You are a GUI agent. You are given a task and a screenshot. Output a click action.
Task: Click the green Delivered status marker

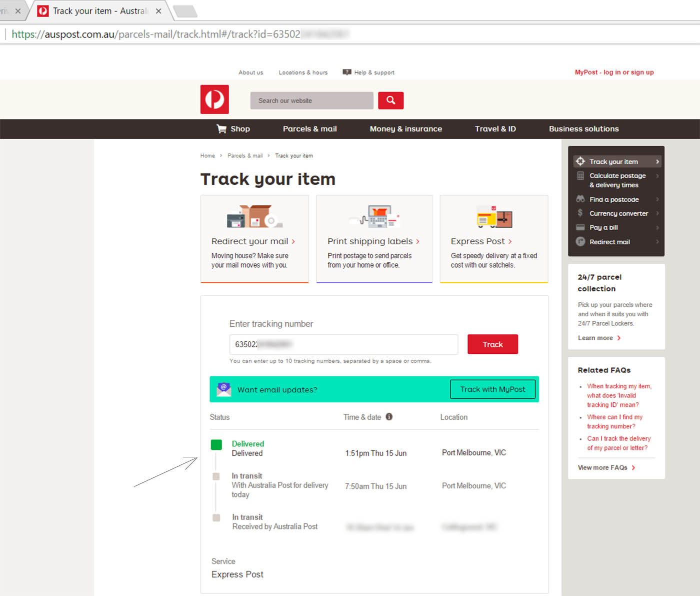click(216, 444)
